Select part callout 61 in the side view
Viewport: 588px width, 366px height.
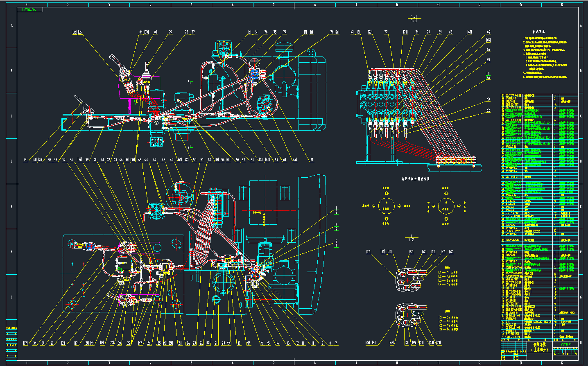(312, 160)
